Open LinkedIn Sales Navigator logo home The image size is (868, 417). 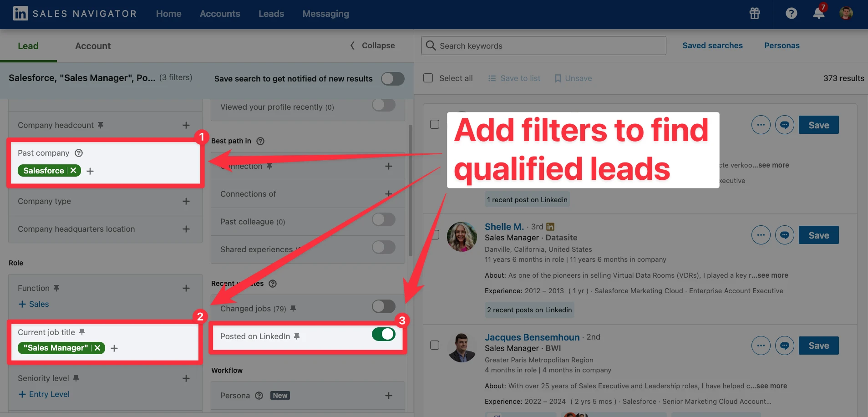[75, 14]
